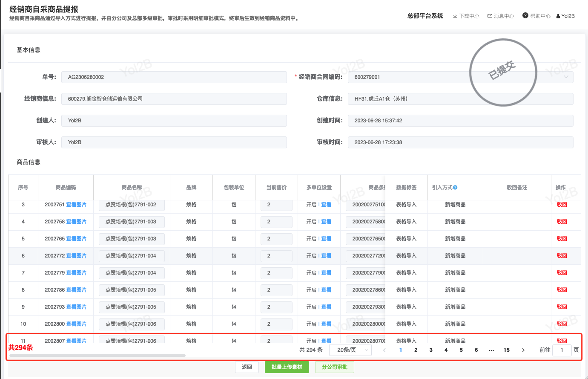Expand the 经销商合同编码 dropdown

click(x=566, y=77)
